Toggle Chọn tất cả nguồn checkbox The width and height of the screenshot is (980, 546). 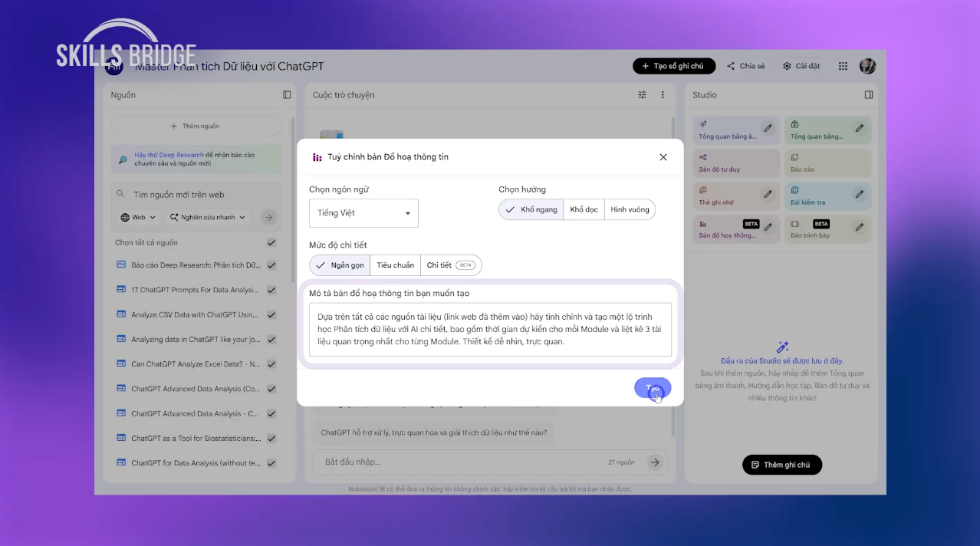click(x=271, y=242)
